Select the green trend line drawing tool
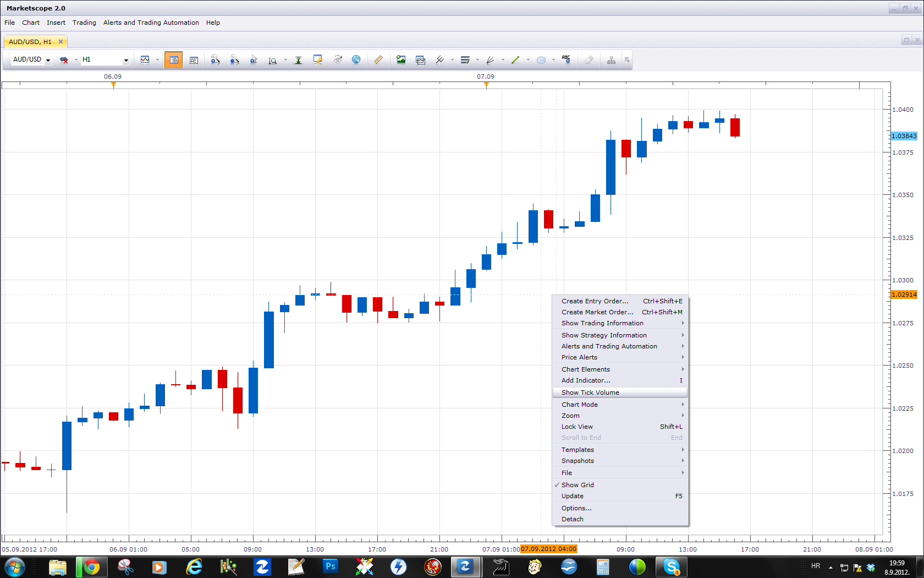This screenshot has width=924, height=578. 515,60
